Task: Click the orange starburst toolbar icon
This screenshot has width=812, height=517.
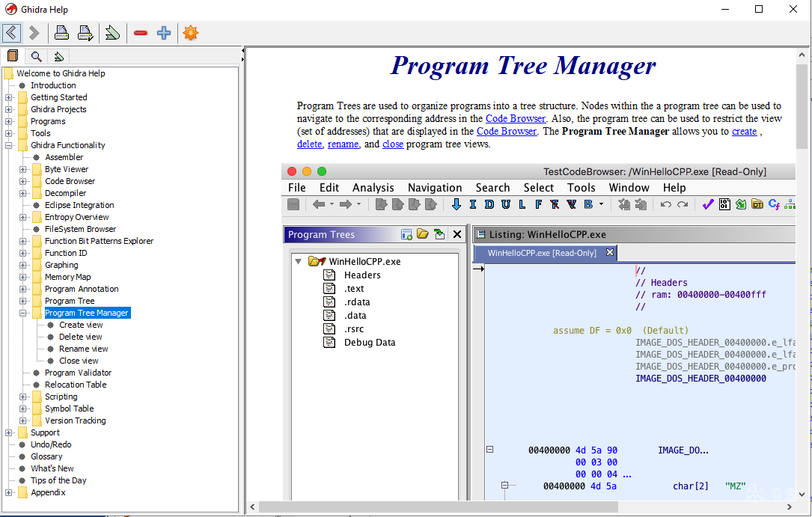Action: tap(191, 33)
